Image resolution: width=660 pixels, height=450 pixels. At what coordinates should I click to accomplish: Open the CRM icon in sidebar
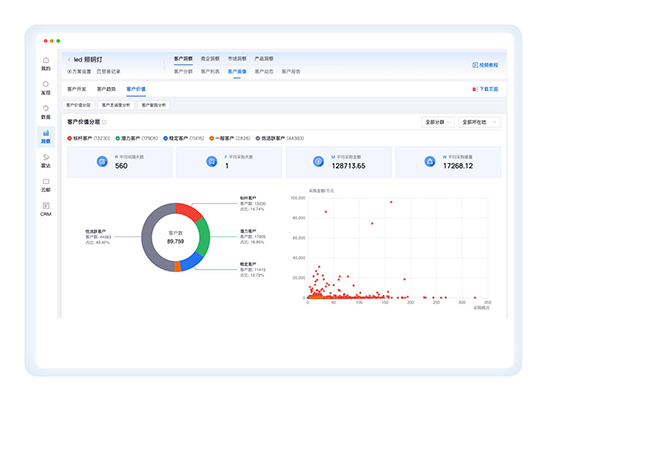(46, 205)
